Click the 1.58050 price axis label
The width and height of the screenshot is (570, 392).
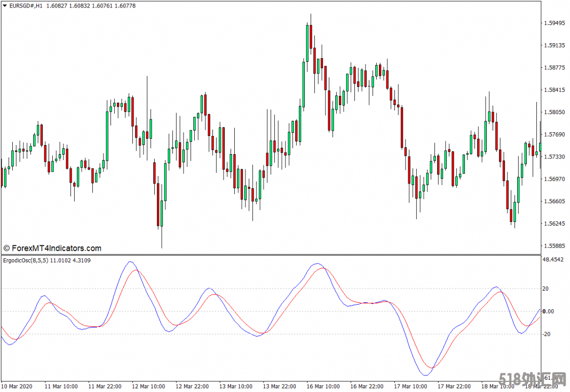click(x=553, y=112)
